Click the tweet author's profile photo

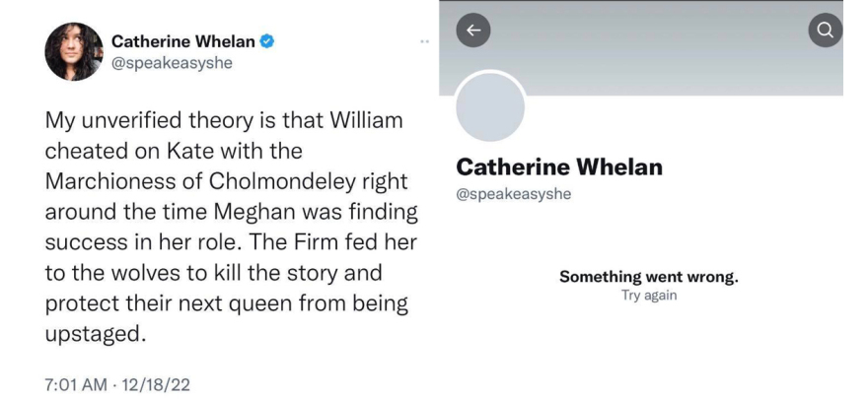tap(74, 51)
